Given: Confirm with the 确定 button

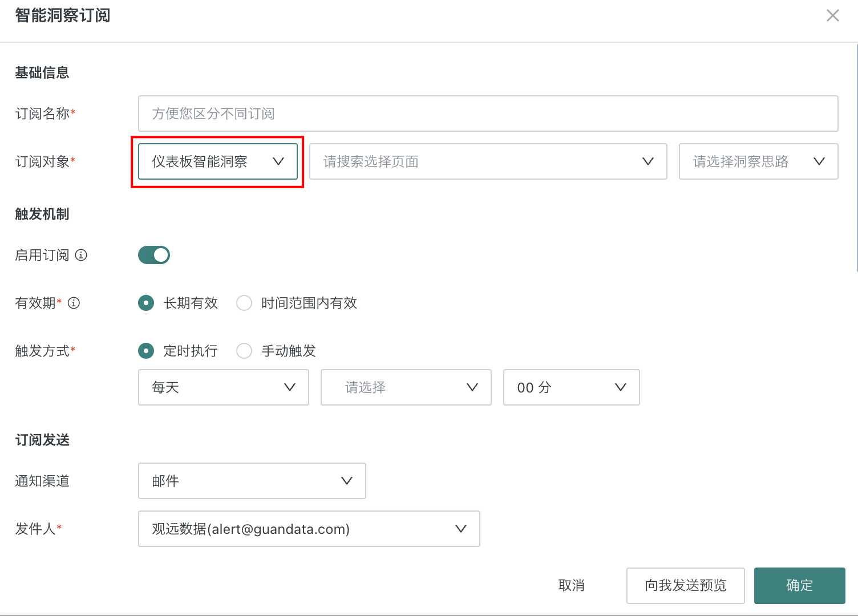Looking at the screenshot, I should (799, 585).
